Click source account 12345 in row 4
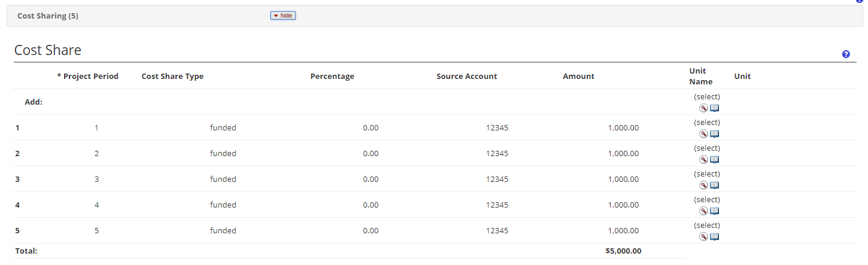Screen dimensions: 868x265 pos(497,205)
